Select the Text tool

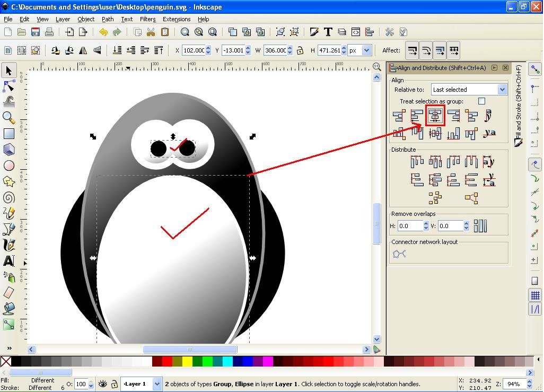[x=8, y=261]
